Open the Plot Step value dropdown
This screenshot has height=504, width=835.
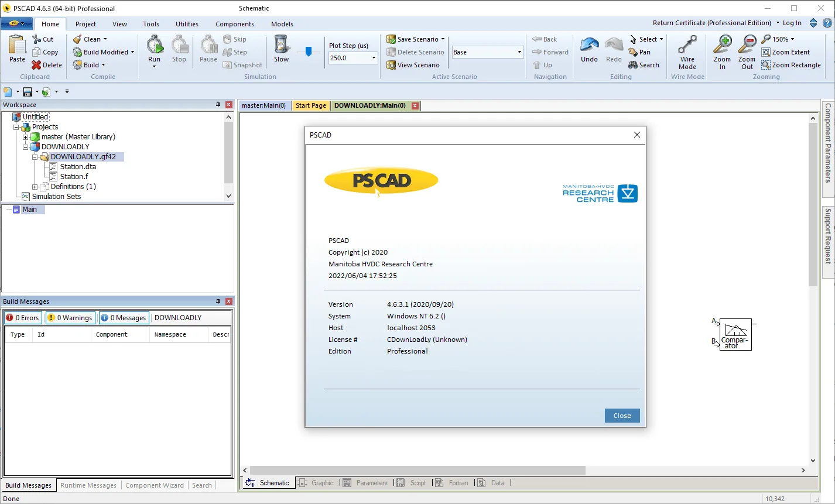374,58
